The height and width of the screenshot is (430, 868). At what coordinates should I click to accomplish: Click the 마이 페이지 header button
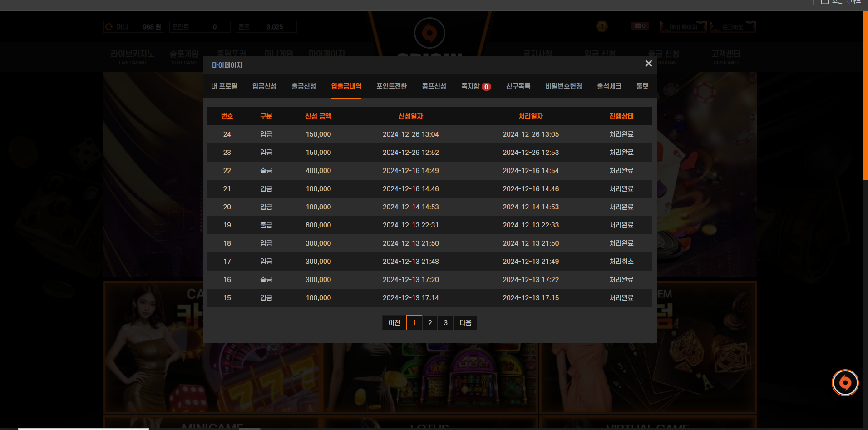pos(683,27)
